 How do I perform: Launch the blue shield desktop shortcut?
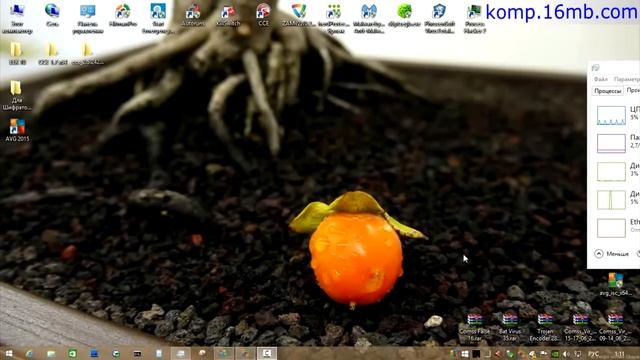(439, 18)
